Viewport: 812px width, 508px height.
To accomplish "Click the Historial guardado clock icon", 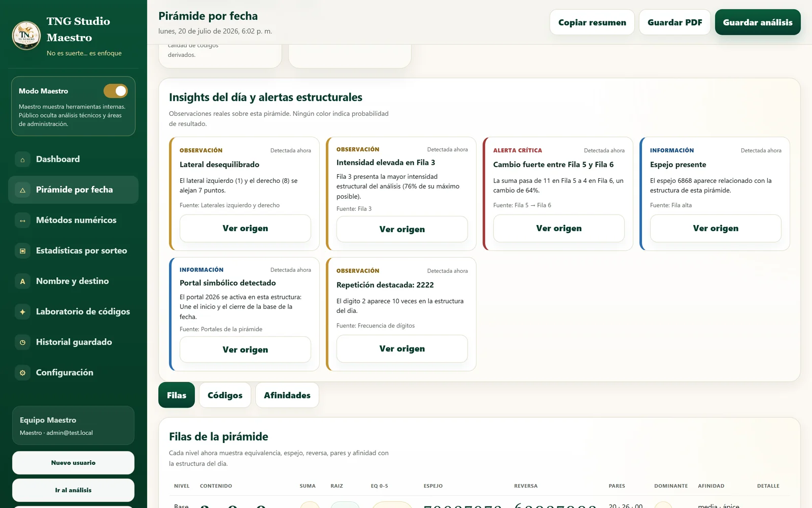I will 22,342.
